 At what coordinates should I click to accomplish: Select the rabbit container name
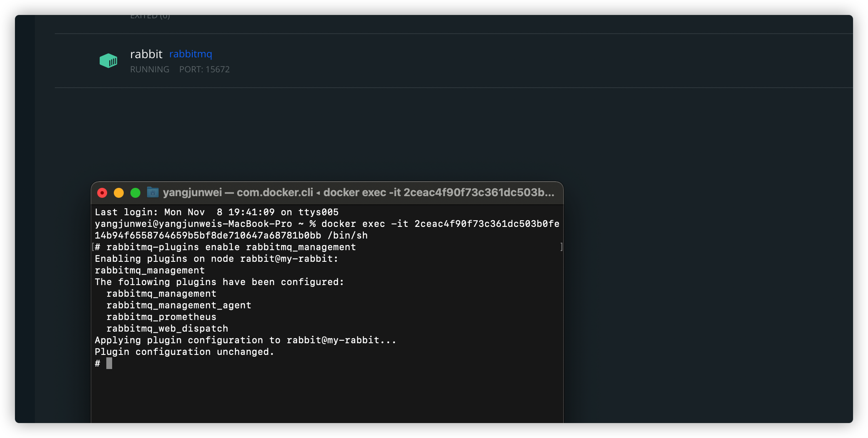pos(146,54)
